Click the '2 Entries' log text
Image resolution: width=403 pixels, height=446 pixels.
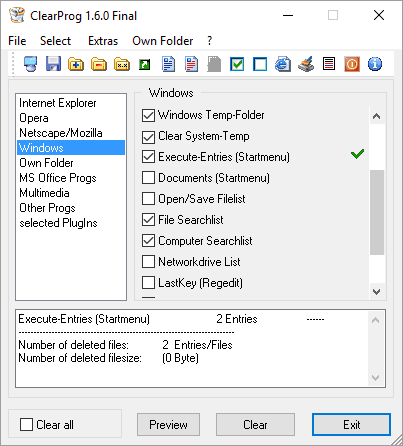(237, 319)
